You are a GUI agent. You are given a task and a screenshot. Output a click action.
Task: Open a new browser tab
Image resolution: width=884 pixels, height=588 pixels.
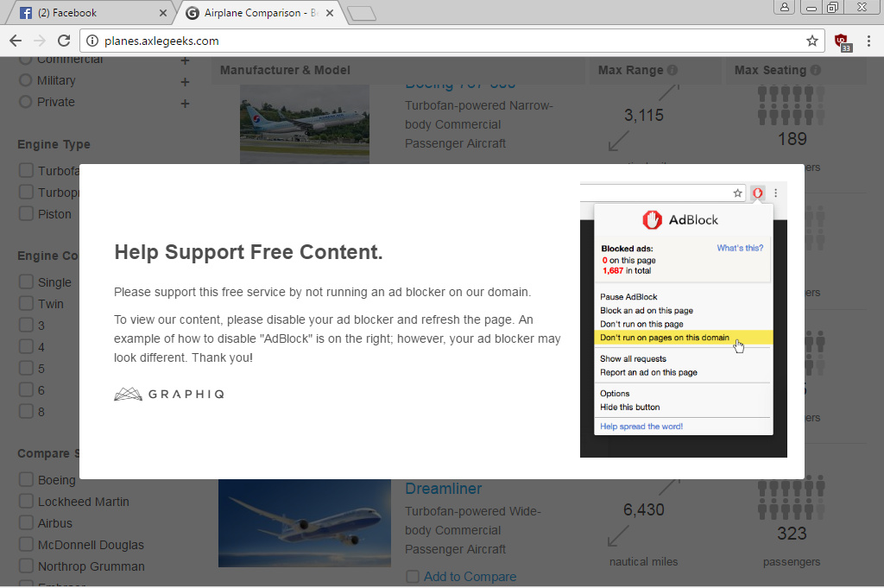(x=362, y=14)
